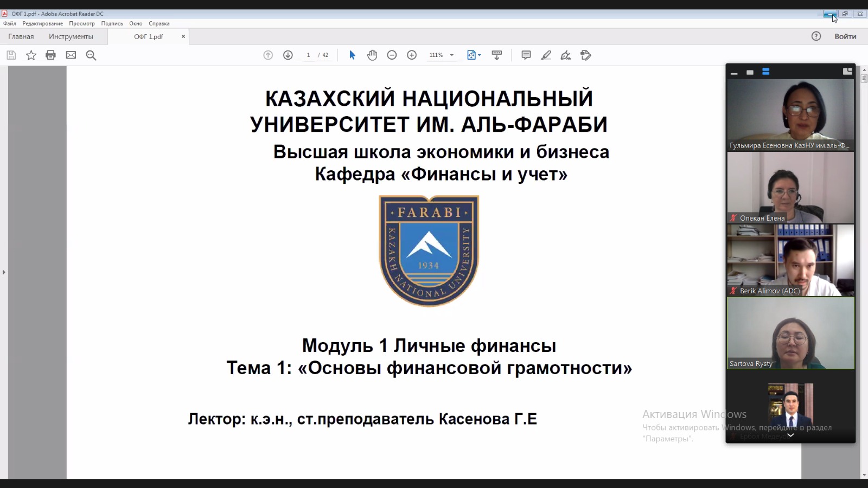The width and height of the screenshot is (868, 488).
Task: Zoom in with the plus icon
Action: coord(412,55)
